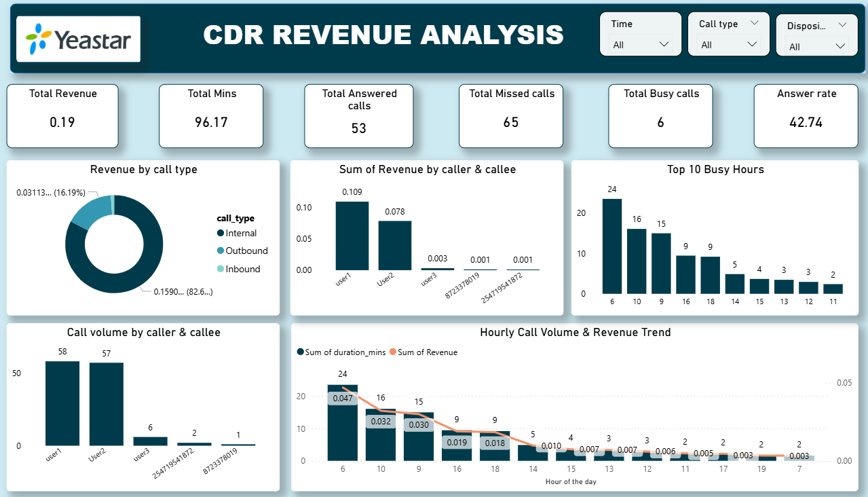
Task: Select the Total Answered calls card
Action: point(359,116)
